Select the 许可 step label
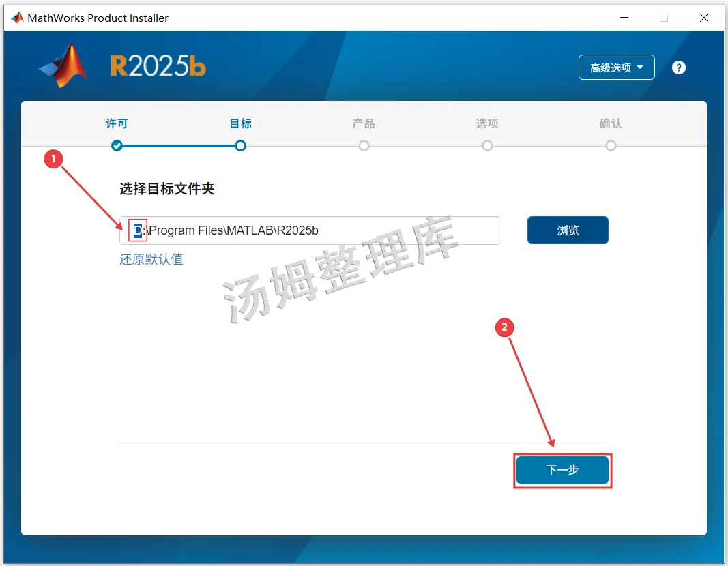The width and height of the screenshot is (728, 566). (117, 123)
